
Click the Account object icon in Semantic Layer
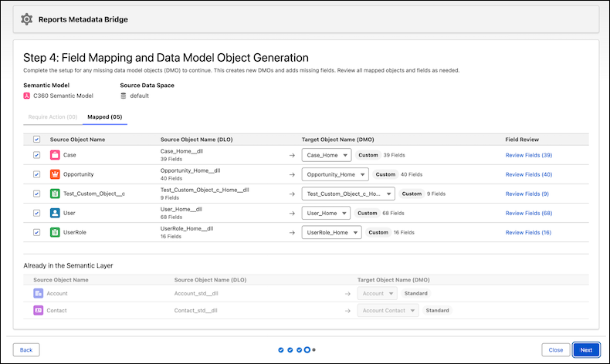(38, 293)
